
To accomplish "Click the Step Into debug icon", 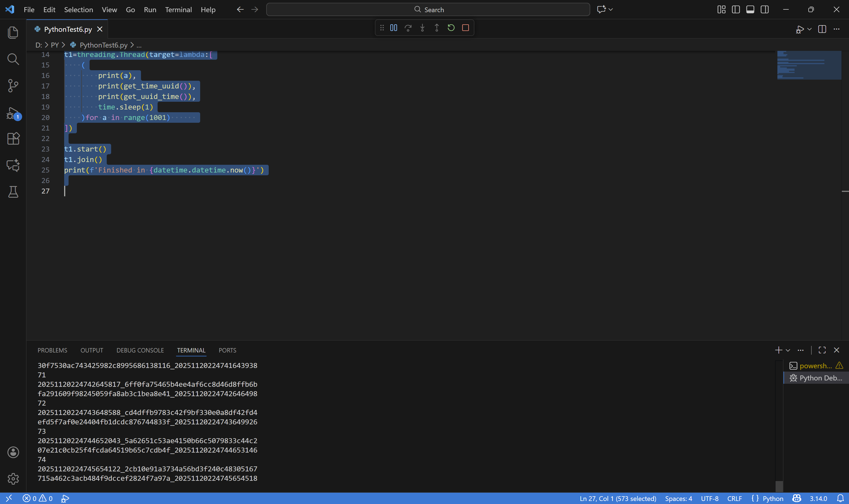I will [422, 28].
